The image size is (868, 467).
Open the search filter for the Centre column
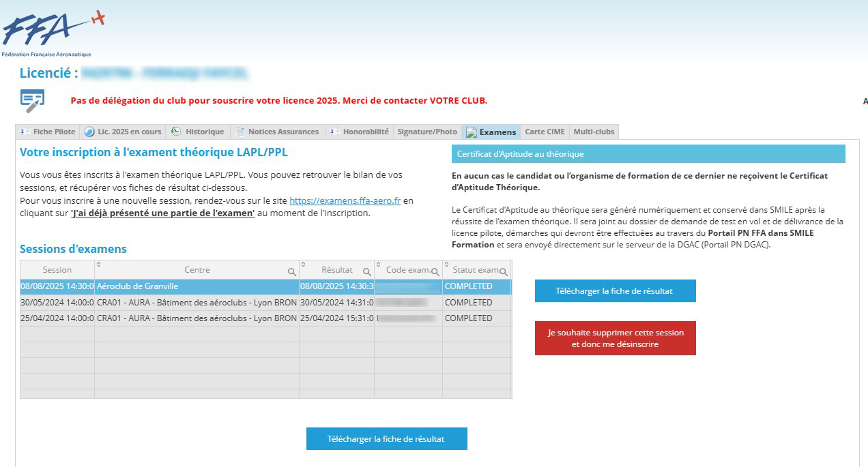click(291, 272)
